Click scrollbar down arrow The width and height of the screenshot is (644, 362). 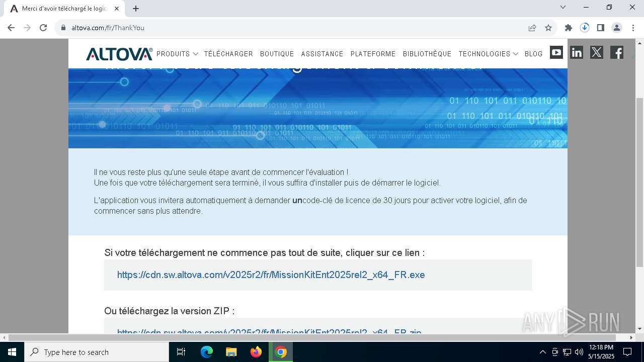click(x=639, y=329)
